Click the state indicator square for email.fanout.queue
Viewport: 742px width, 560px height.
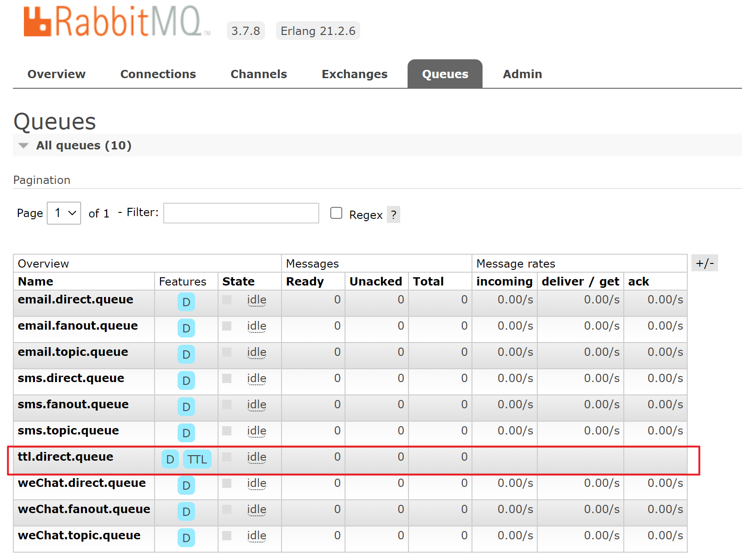[x=227, y=326]
